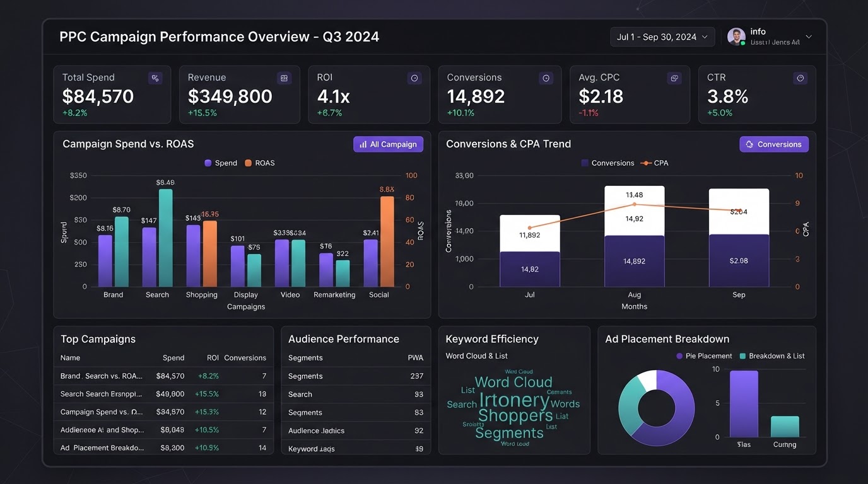
Task: Select the Search Search campaign row with $49,000
Action: pyautogui.click(x=163, y=394)
